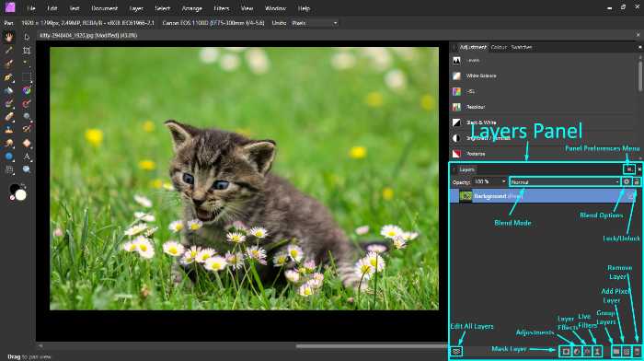The image size is (644, 361).
Task: Select the Erase Brush tool
Action: pos(8,117)
